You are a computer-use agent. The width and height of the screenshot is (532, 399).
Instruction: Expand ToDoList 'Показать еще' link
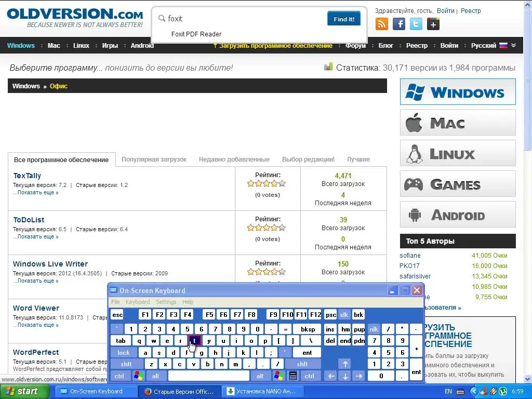36,236
